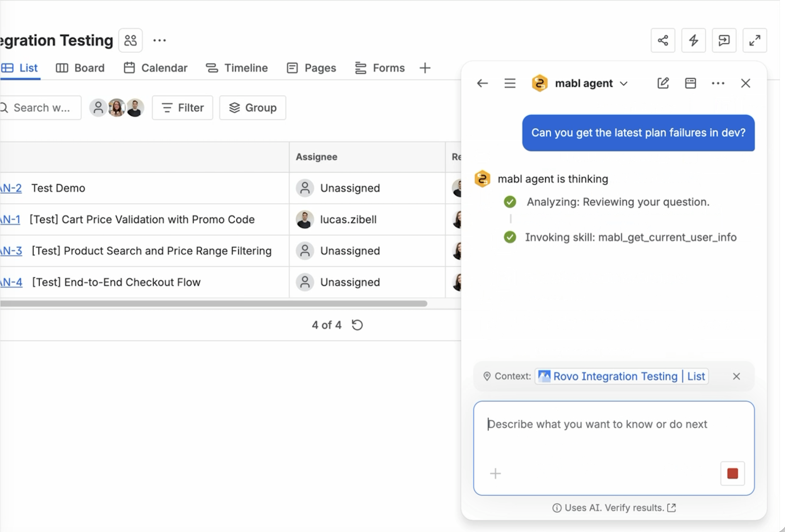
Task: Start a new chat with the compose icon
Action: coord(663,83)
